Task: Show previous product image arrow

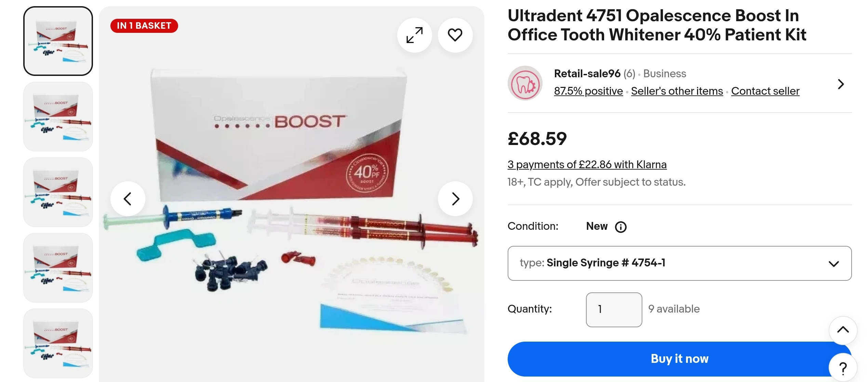Action: pyautogui.click(x=128, y=199)
